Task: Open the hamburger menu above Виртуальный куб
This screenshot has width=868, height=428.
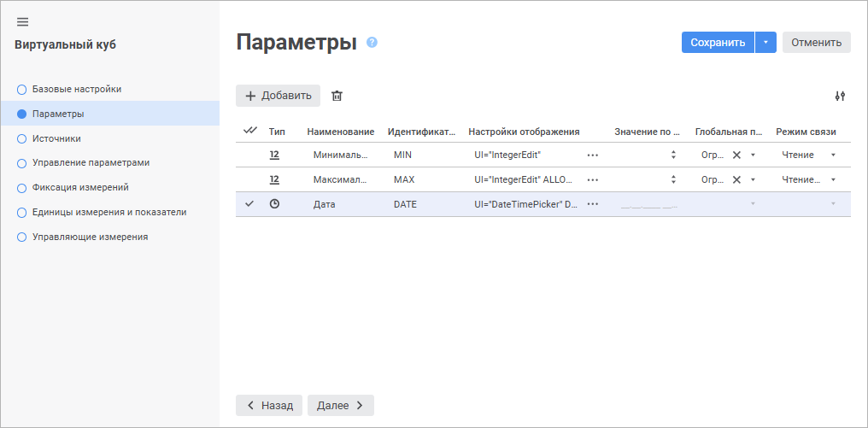Action: [23, 22]
